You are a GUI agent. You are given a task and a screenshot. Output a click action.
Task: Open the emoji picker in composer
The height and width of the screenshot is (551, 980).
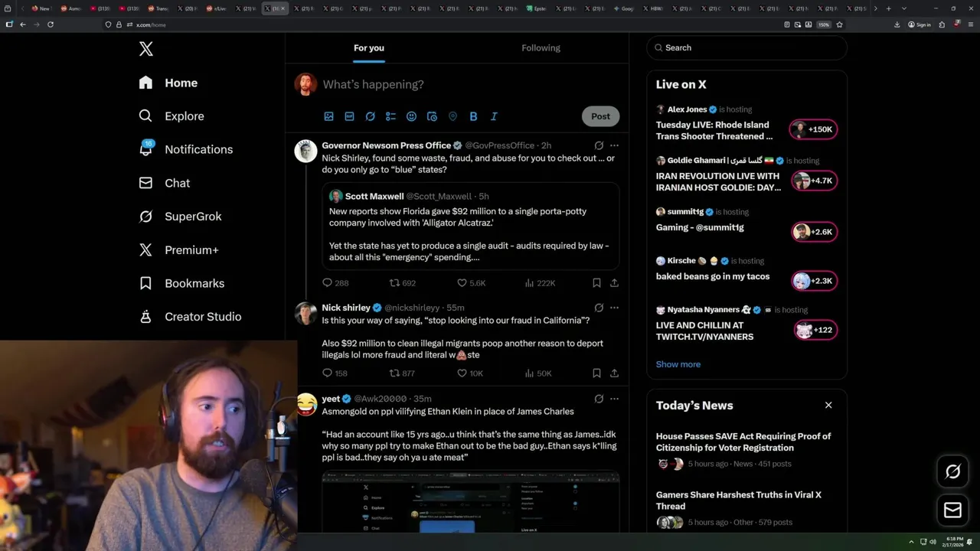411,116
